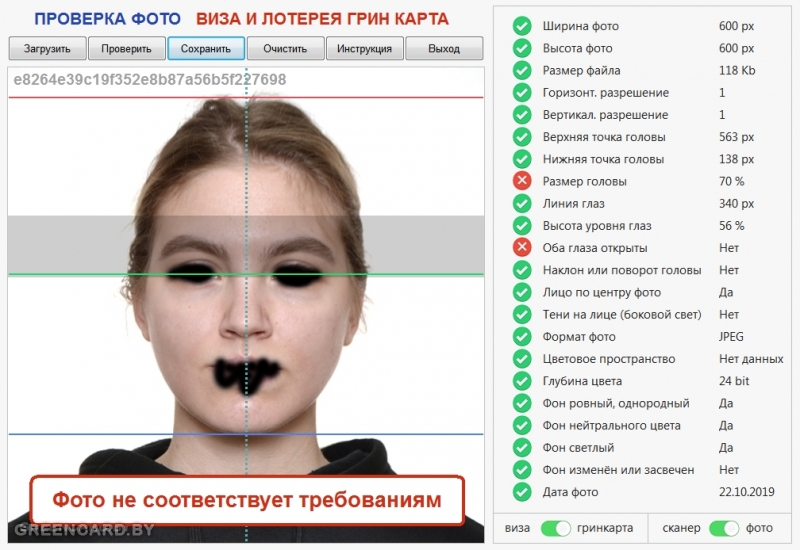
Task: Click the Выход button
Action: click(x=444, y=48)
